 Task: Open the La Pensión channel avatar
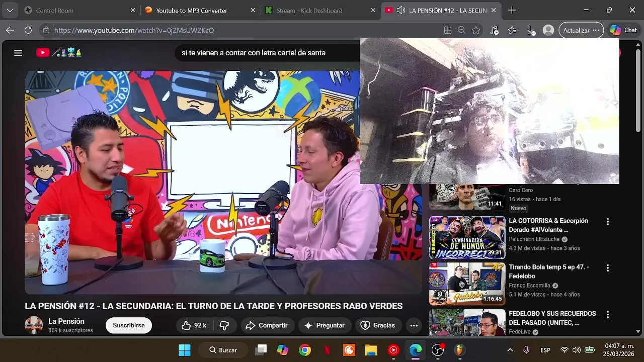click(x=34, y=325)
